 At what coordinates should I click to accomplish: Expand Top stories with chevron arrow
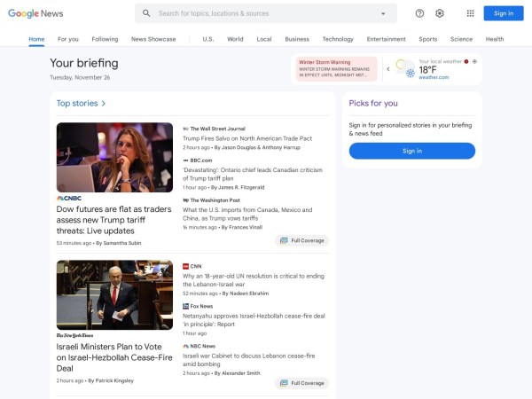pos(104,104)
